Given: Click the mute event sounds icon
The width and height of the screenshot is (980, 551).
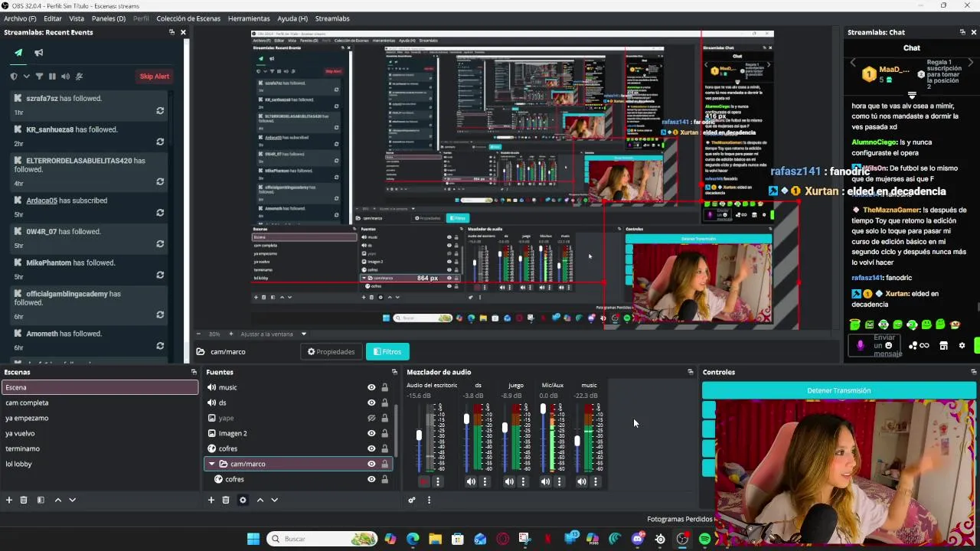Looking at the screenshot, I should tap(79, 77).
